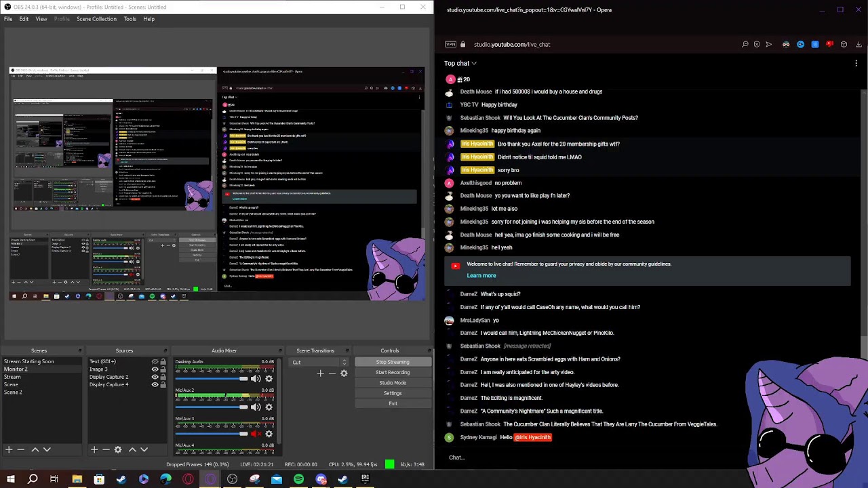Remove the selected source with minus icon
The image size is (868, 488).
(106, 449)
